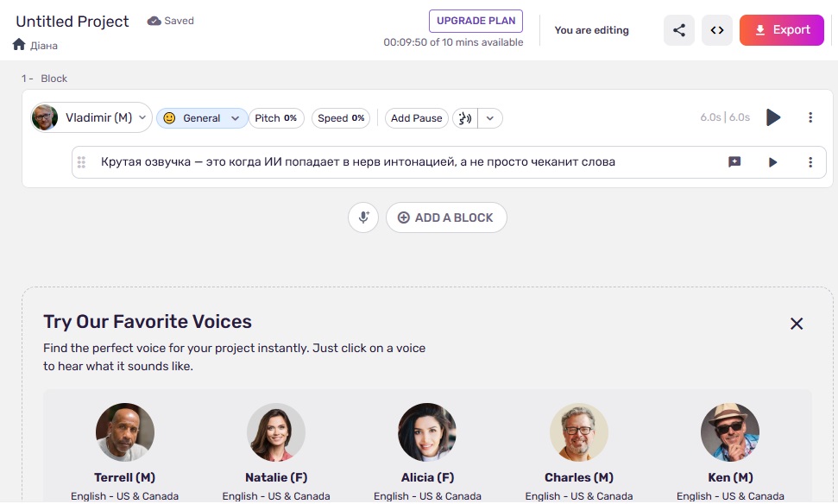Expand the chevron next to voice effects
Viewport: 838px width, 504px height.
pyautogui.click(x=490, y=118)
